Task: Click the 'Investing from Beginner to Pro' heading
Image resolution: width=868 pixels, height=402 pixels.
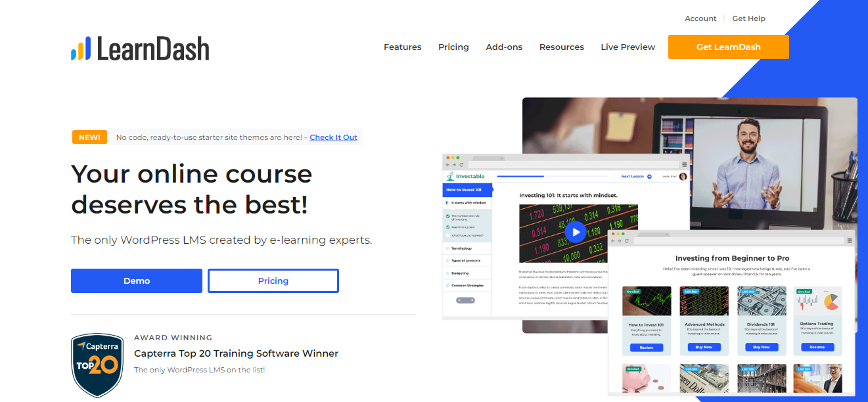Action: click(733, 259)
